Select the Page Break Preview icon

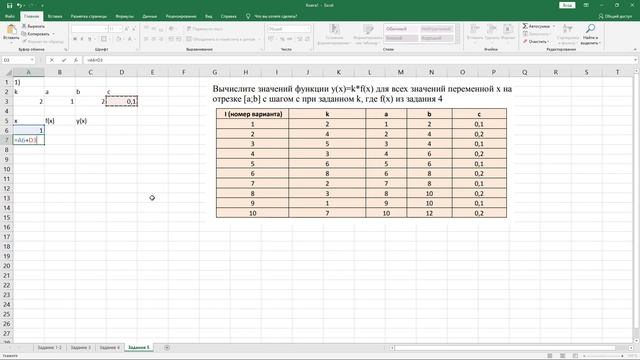(575, 356)
